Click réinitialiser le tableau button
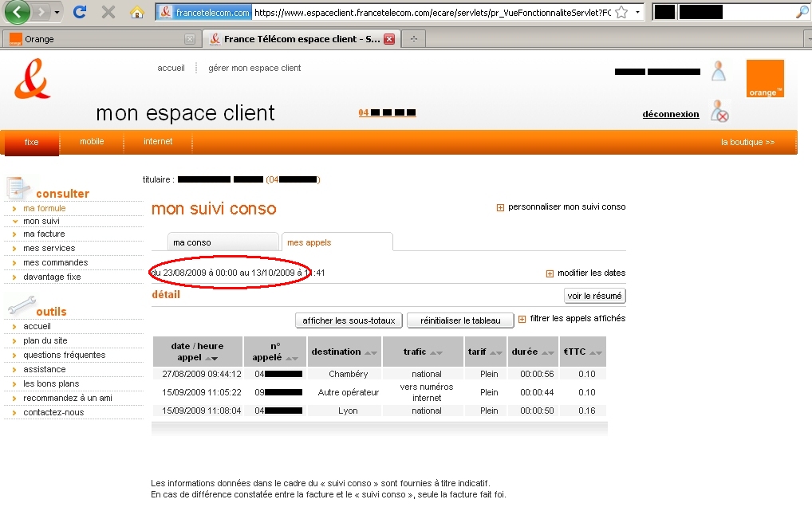 [x=460, y=320]
